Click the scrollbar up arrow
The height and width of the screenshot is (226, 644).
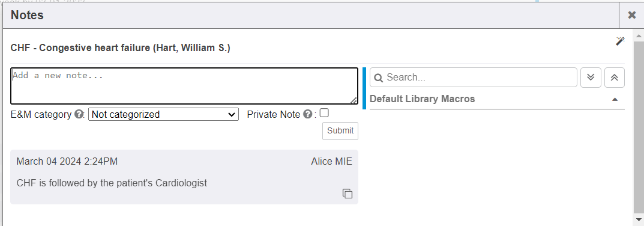pyautogui.click(x=639, y=36)
